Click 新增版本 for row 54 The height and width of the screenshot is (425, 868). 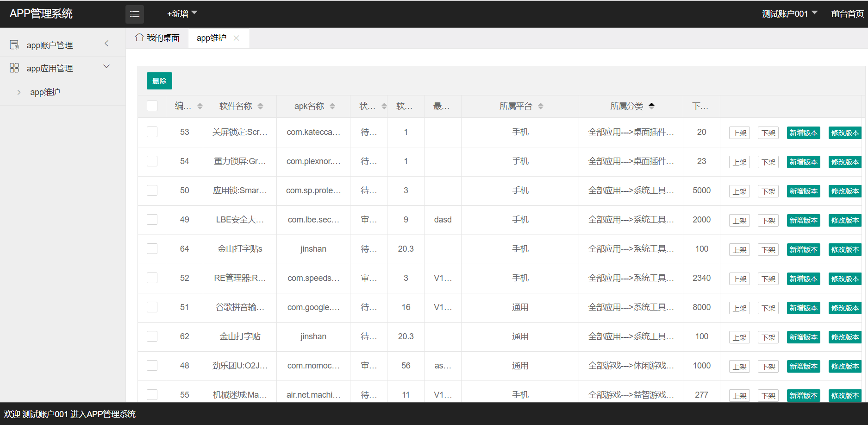[804, 162]
